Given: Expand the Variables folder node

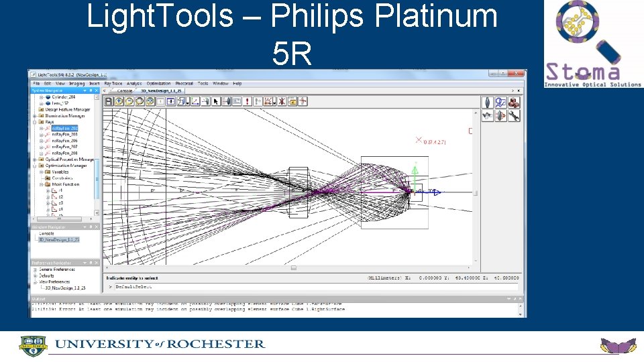Looking at the screenshot, I should tap(41, 172).
